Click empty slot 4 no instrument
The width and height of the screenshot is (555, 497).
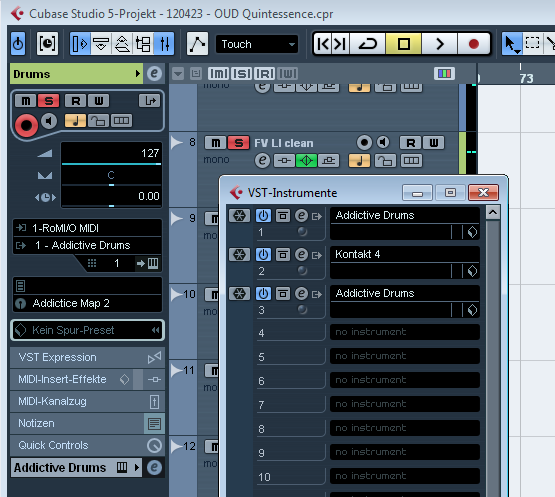click(405, 332)
